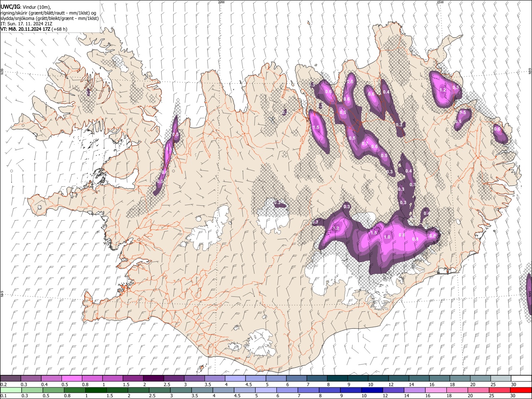Select the lavender 4 swatch in snow scale
This screenshot has width=532, height=399.
235,378
